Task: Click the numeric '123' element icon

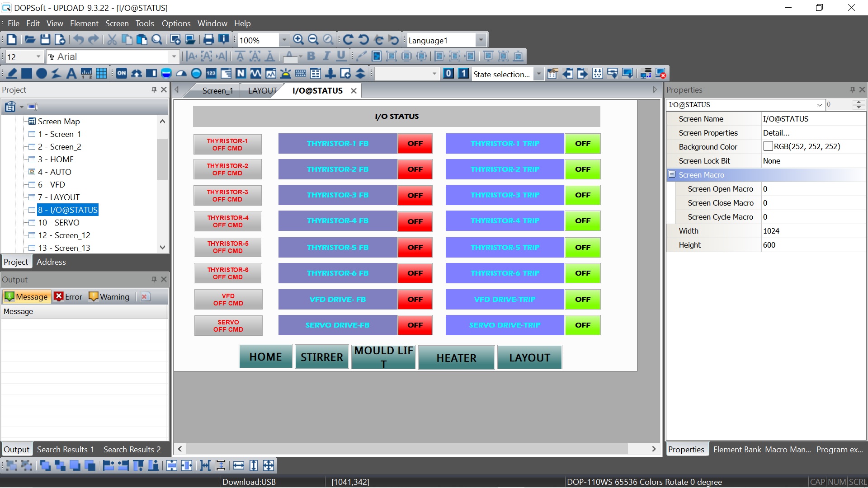Action: tap(211, 73)
